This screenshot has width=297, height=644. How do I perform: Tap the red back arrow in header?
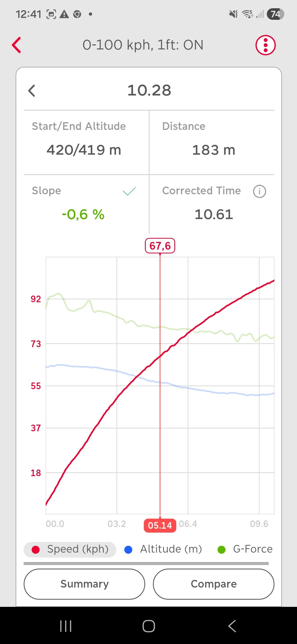click(x=16, y=45)
